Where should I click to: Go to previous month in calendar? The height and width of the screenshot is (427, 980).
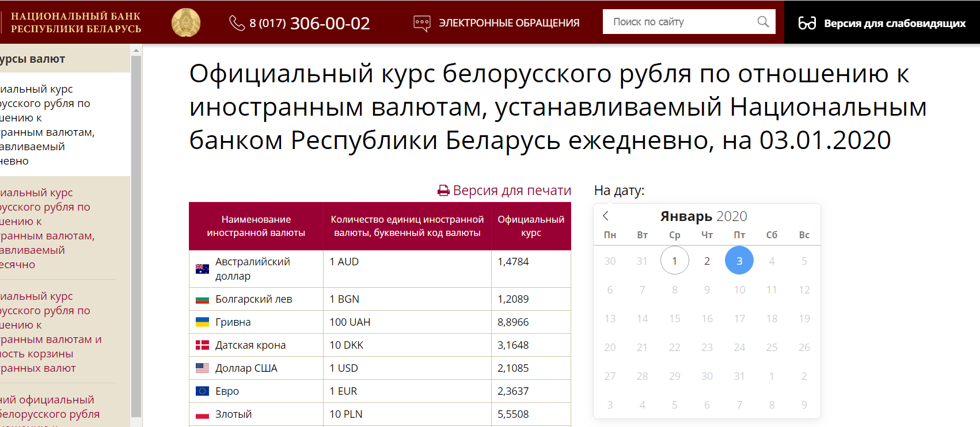[x=606, y=216]
